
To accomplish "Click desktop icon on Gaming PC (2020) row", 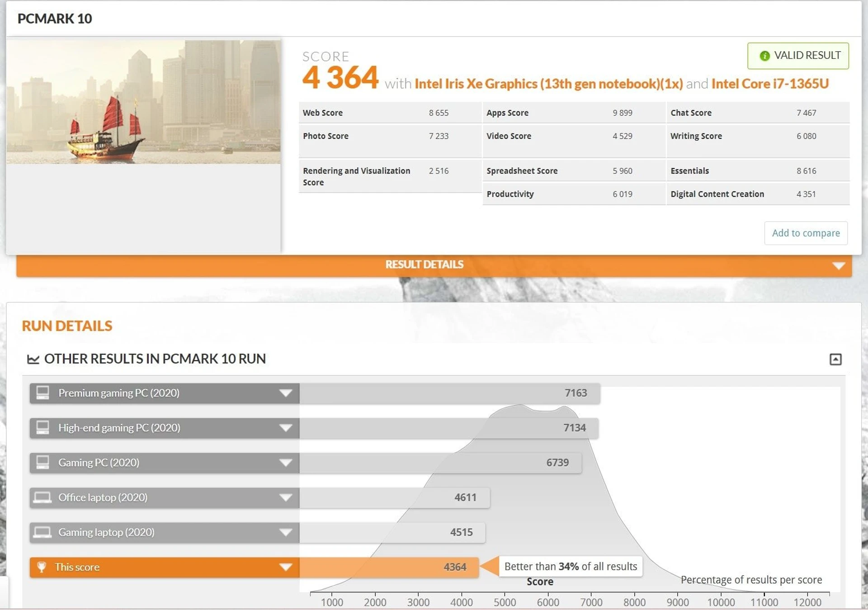I will click(42, 462).
